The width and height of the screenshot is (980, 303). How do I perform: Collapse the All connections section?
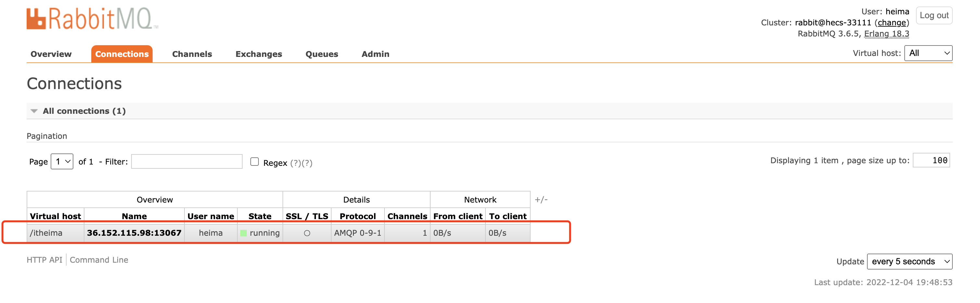pyautogui.click(x=34, y=111)
